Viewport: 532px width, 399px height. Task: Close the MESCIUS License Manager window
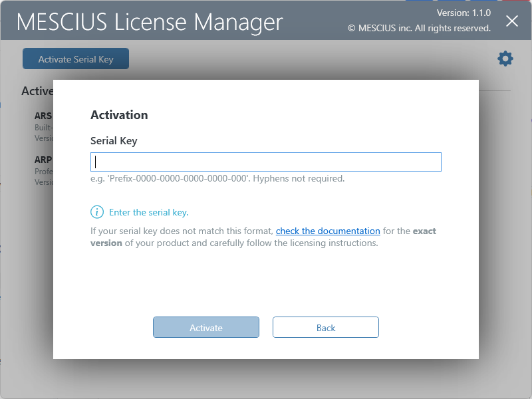click(x=511, y=21)
